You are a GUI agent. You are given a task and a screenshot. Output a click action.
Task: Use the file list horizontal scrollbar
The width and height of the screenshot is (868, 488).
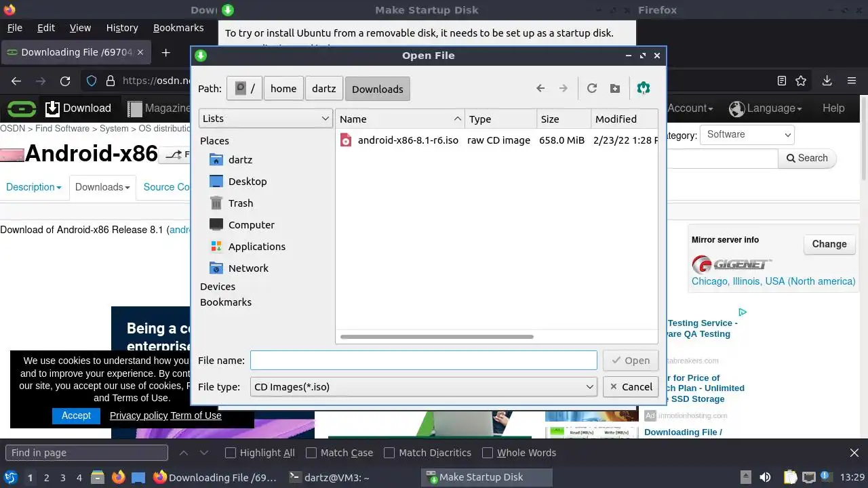pos(437,336)
